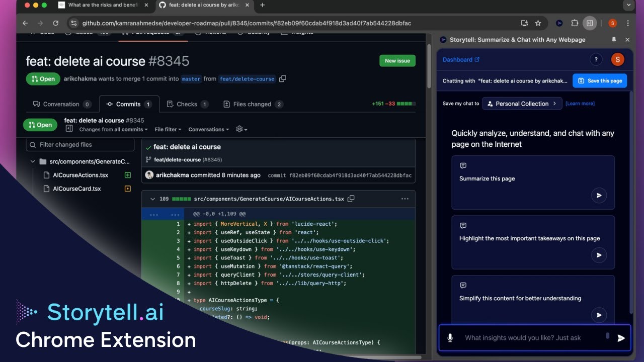This screenshot has height=362, width=644.
Task: Collapse the AICourseActions.tsx diff chevron
Action: pos(153,199)
